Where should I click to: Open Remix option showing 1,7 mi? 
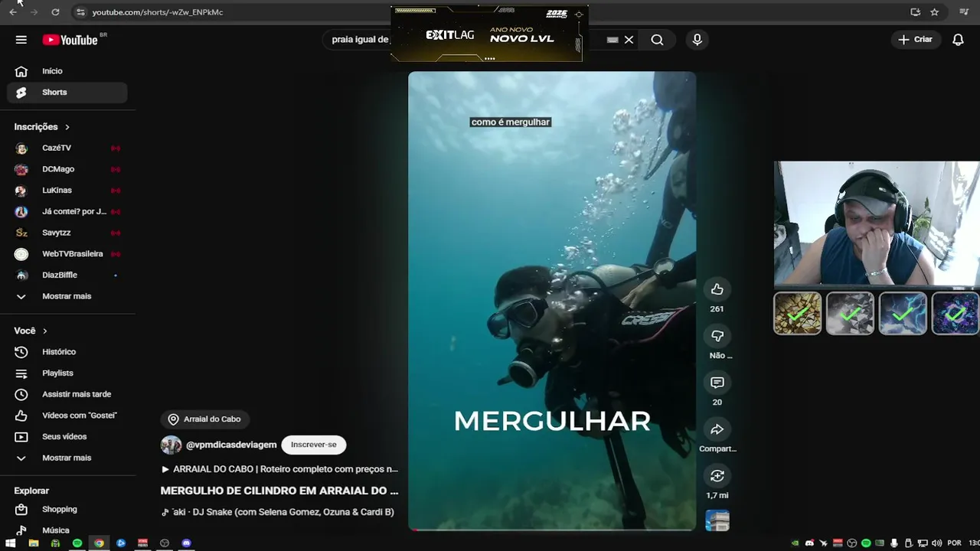[717, 476]
